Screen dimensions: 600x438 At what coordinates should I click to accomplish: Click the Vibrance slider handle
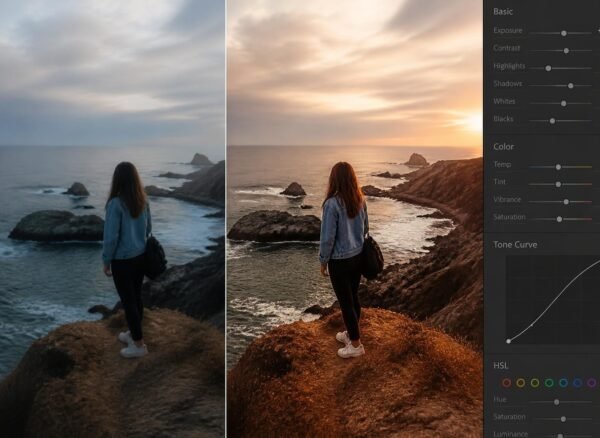pyautogui.click(x=566, y=202)
